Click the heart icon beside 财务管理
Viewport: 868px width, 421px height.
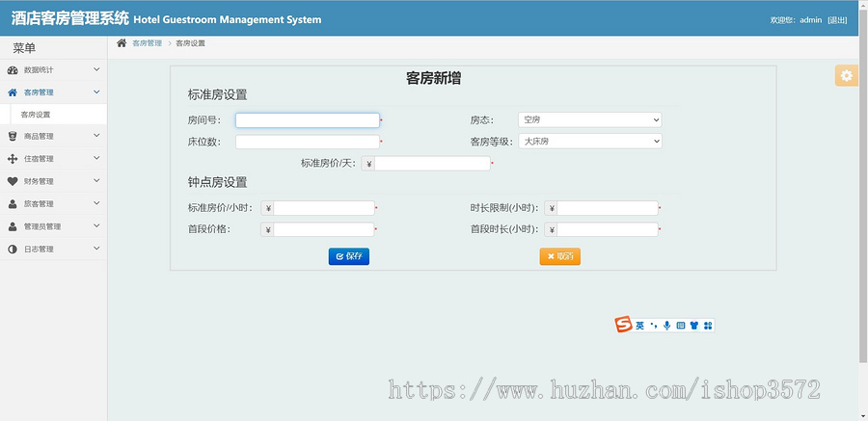[13, 181]
